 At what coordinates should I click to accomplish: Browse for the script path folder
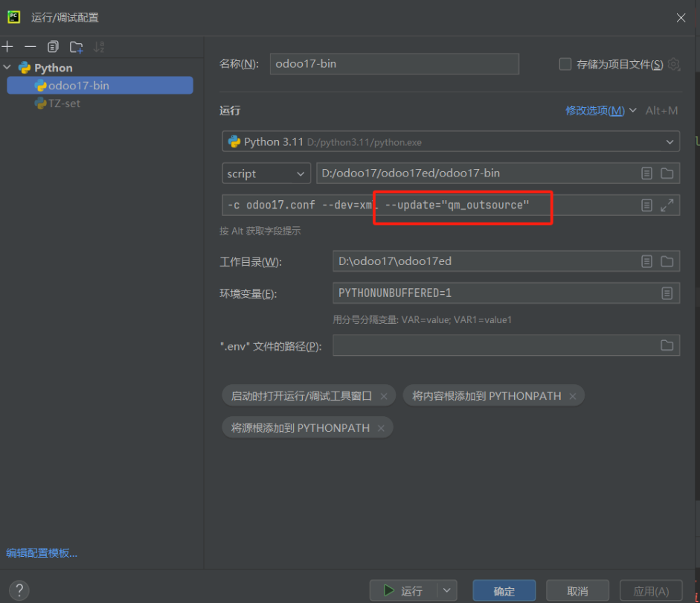click(667, 173)
